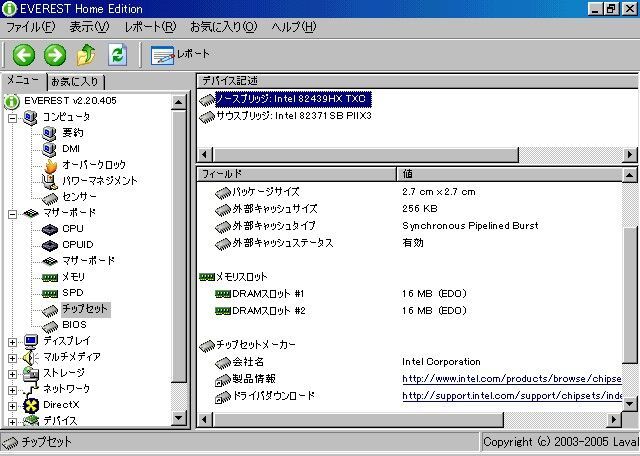
Task: Click the left tree scrollbar down arrow
Action: click(179, 417)
